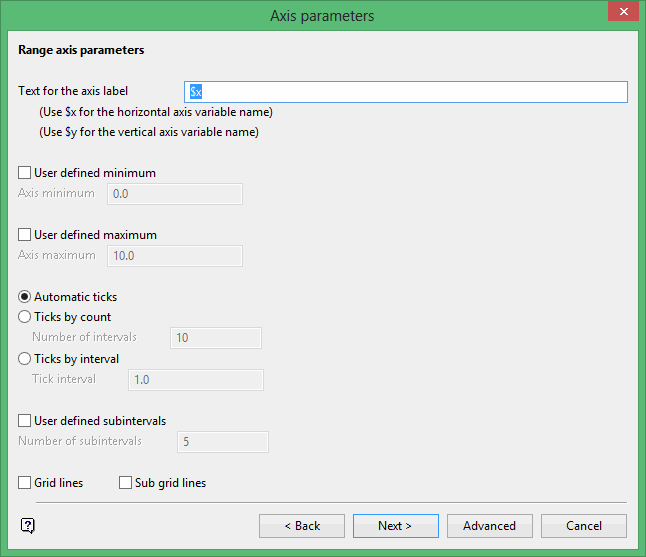This screenshot has height=557, width=646.
Task: Enable User defined maximum checkbox
Action: pyautogui.click(x=25, y=235)
